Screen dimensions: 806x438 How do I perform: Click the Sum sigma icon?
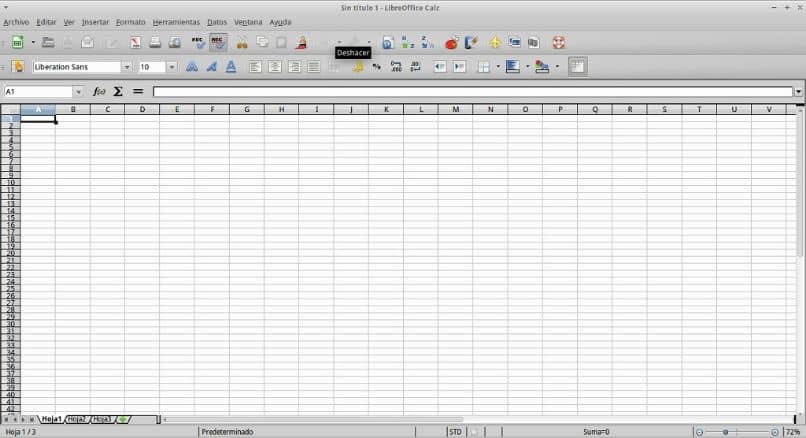118,92
